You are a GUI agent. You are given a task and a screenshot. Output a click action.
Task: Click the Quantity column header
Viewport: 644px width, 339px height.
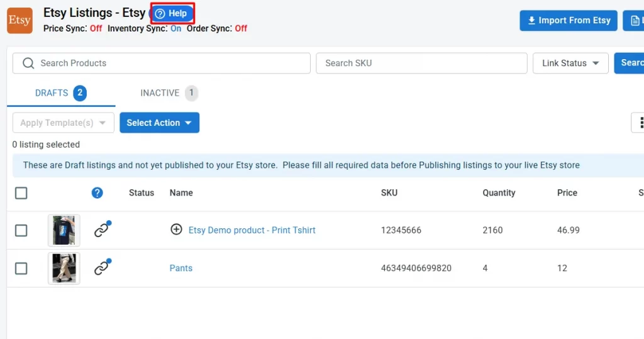pos(499,192)
